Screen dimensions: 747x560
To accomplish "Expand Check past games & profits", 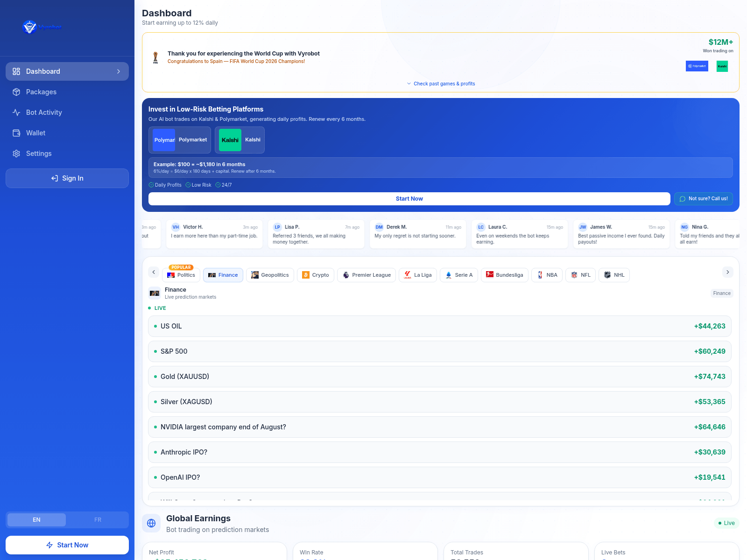I will [441, 84].
